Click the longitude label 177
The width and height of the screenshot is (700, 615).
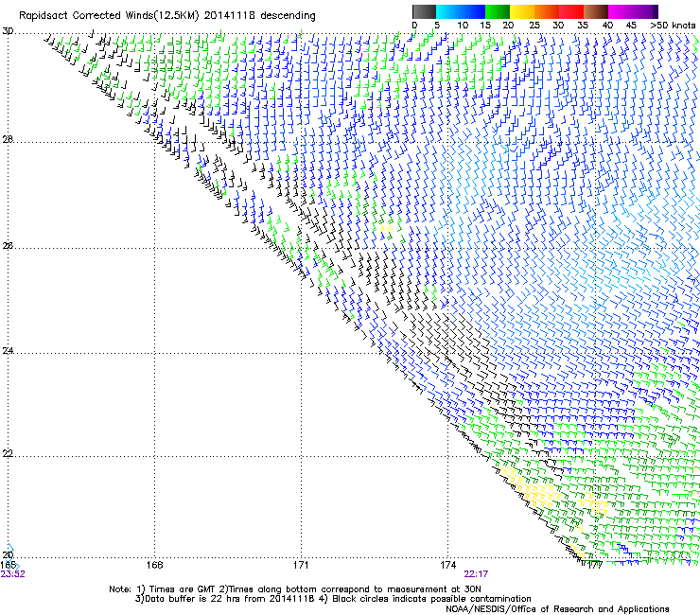tap(595, 566)
